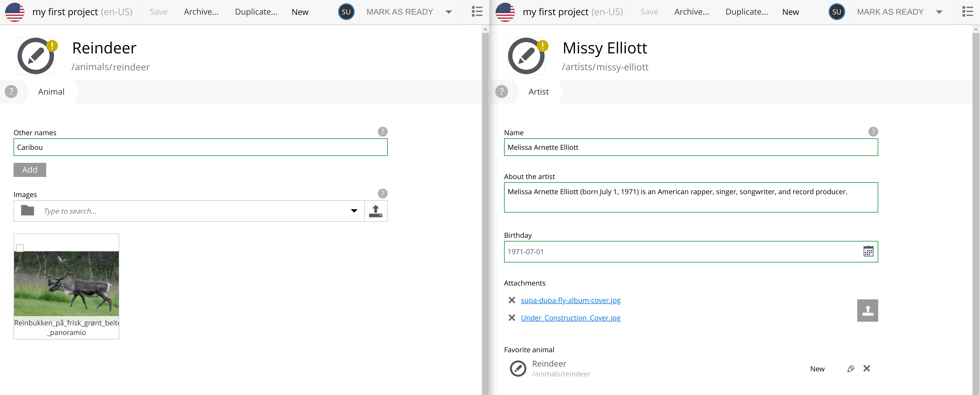Upload an image with Images upload icon

coord(375,211)
